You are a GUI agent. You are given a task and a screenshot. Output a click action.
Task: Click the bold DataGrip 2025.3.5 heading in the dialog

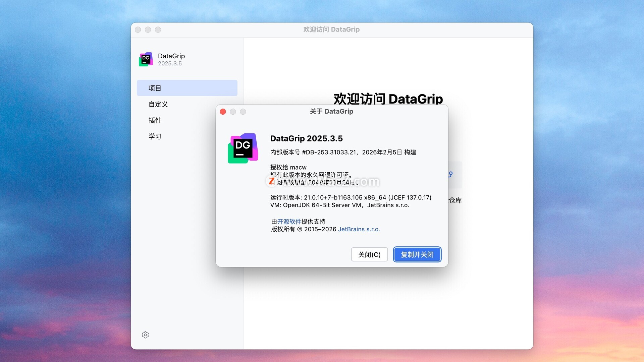306,138
